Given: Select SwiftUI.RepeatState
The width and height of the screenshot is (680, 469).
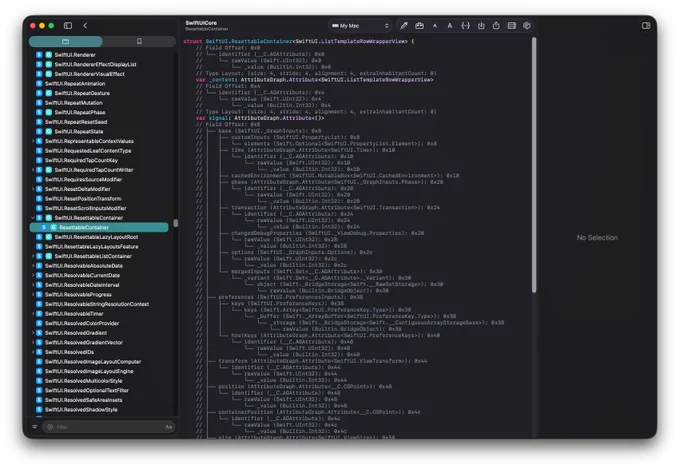Looking at the screenshot, I should pos(100,131).
